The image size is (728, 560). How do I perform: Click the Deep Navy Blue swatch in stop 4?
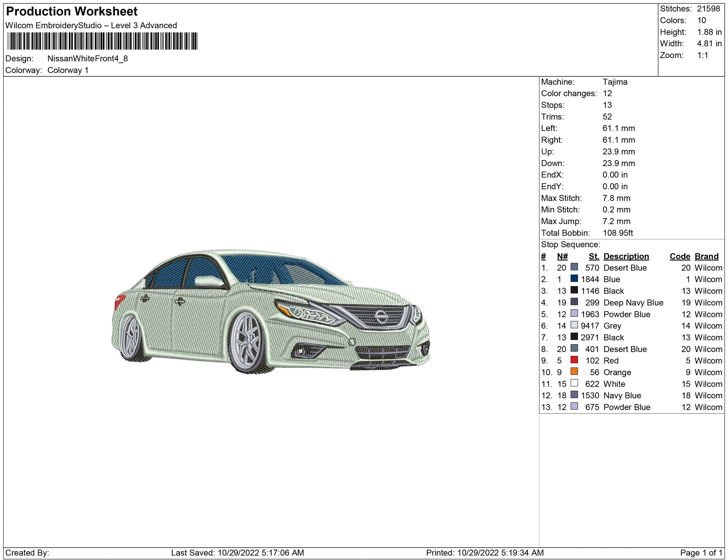[574, 302]
